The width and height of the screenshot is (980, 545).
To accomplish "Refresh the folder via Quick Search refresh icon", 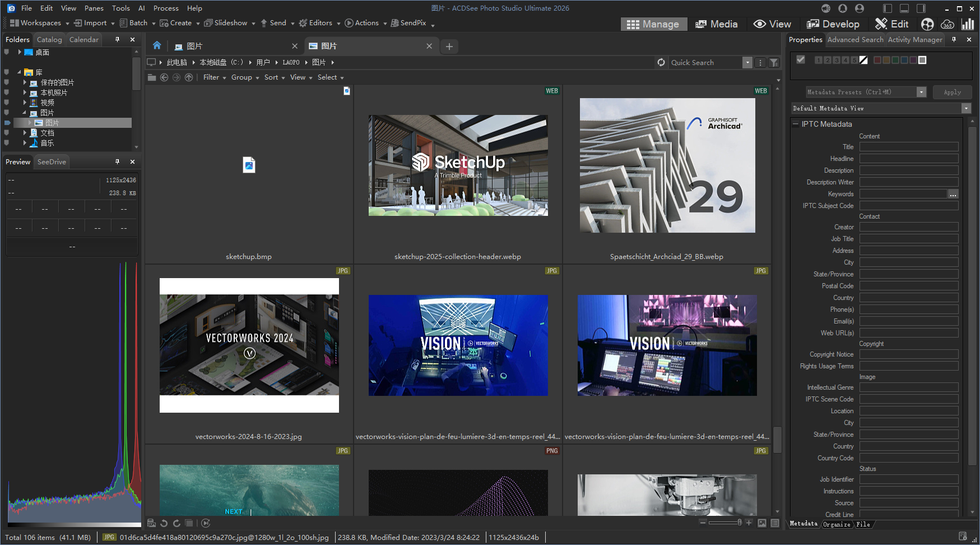I will point(661,63).
